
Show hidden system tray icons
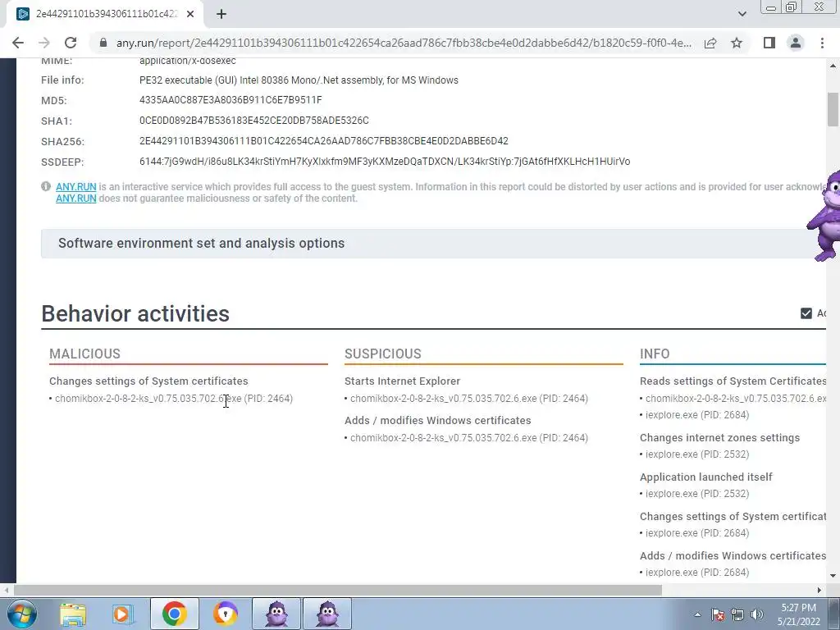click(x=697, y=614)
